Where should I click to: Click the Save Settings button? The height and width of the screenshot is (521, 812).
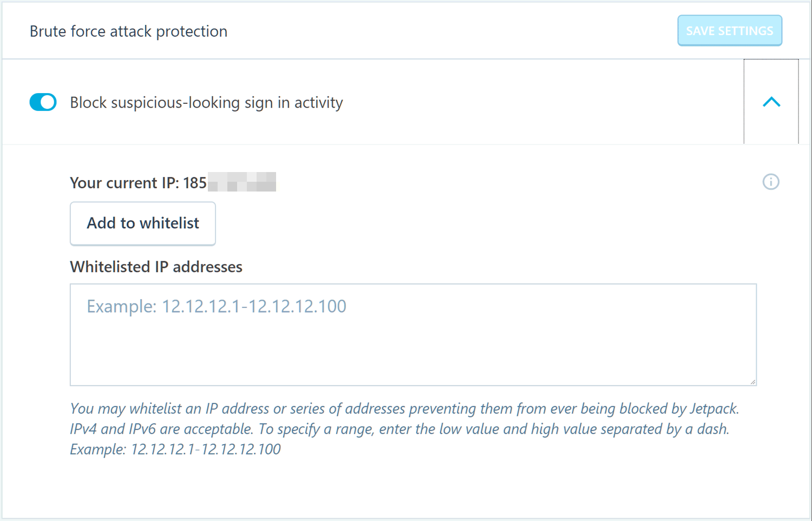pos(730,31)
